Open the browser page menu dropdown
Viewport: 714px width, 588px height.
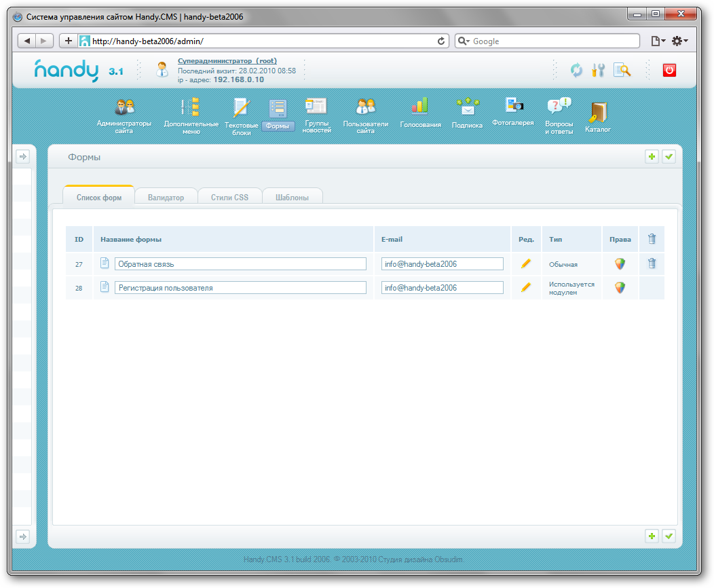[x=658, y=41]
